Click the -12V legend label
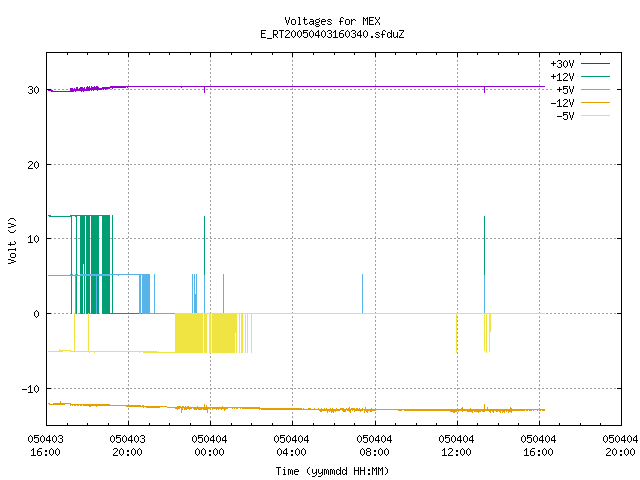The image size is (640, 480). point(562,103)
